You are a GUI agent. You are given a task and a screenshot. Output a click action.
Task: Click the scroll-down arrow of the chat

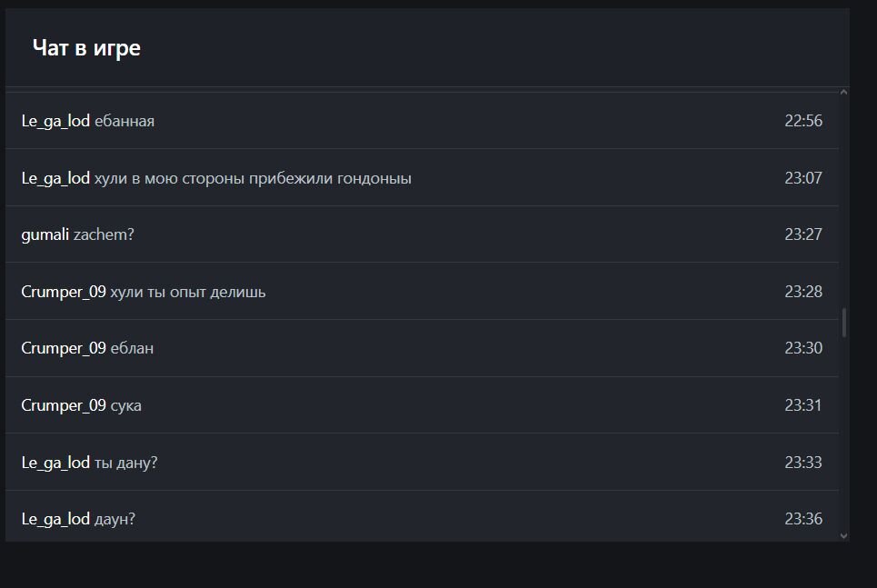[x=843, y=535]
